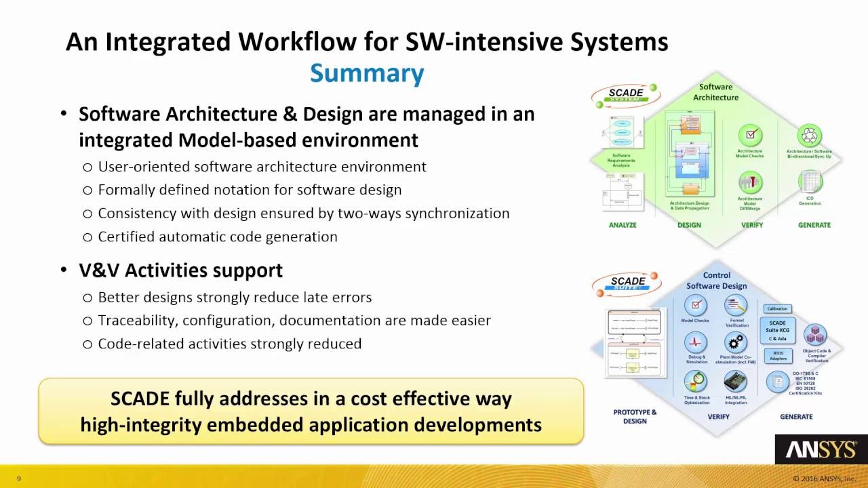Click the Software Requirements Analysis label
Screen dimensions: 868x488
(x=621, y=160)
